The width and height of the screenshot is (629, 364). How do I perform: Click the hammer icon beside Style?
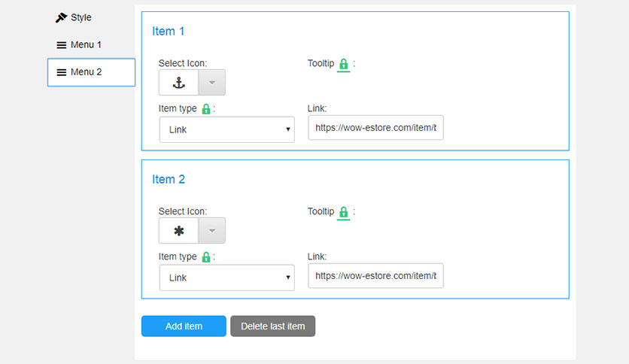pyautogui.click(x=61, y=17)
